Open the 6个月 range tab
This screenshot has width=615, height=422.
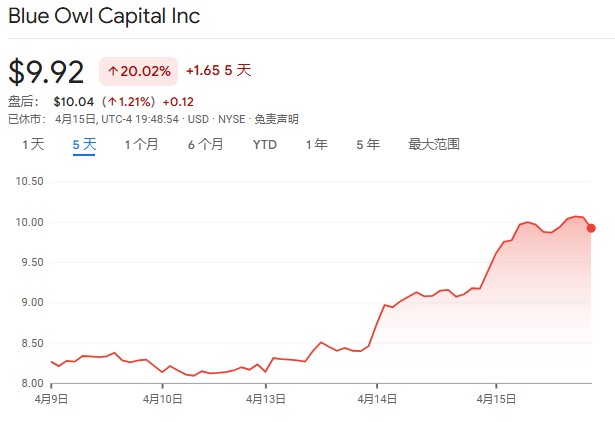click(205, 144)
